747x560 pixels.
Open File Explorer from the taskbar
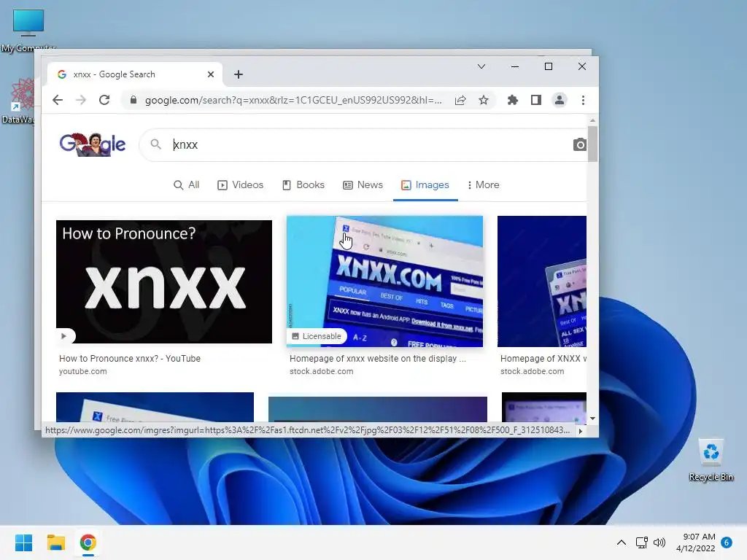pos(55,542)
